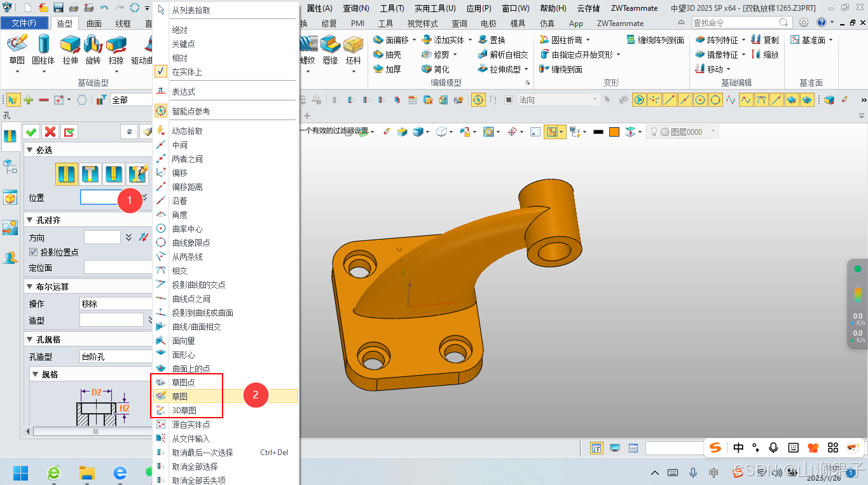Select the second hole placement type icon
The width and height of the screenshot is (868, 485).
90,174
